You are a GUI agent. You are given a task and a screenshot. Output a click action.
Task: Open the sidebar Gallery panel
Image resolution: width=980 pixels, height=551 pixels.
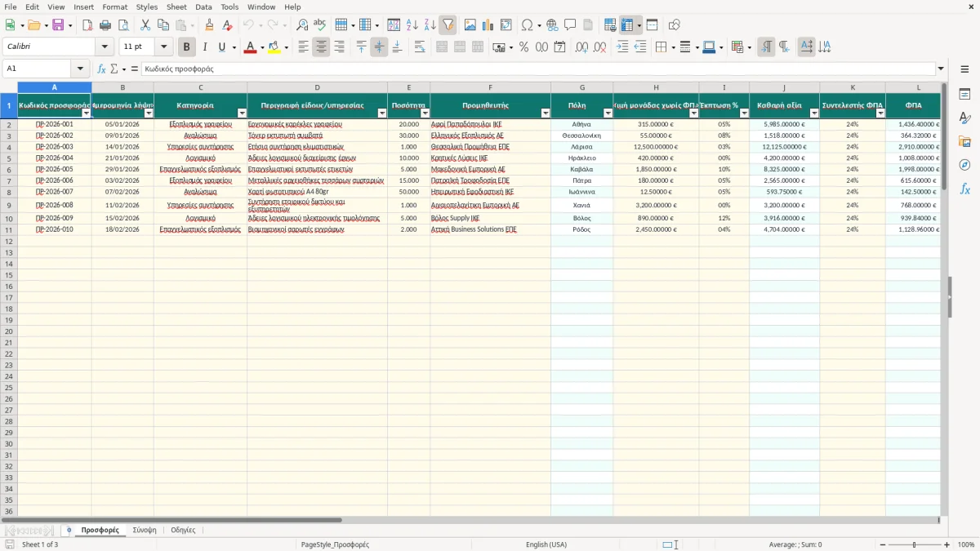point(964,142)
